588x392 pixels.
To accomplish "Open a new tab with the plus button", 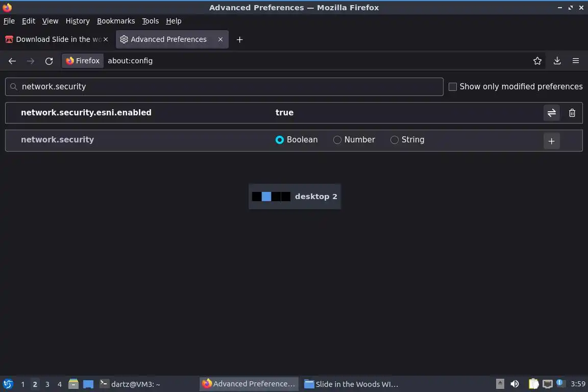I will pos(239,39).
